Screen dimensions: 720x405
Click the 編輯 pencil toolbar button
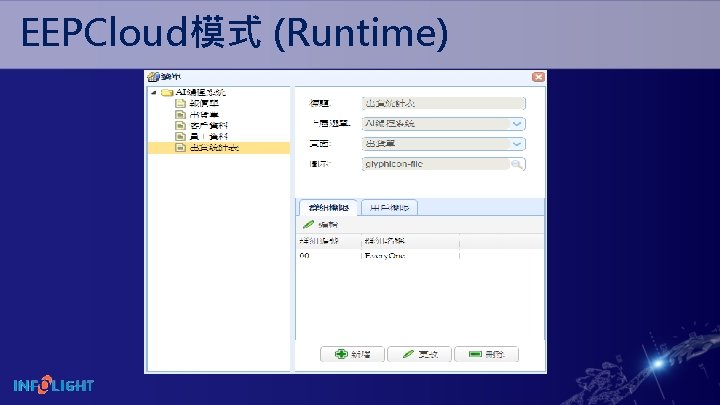[321, 225]
